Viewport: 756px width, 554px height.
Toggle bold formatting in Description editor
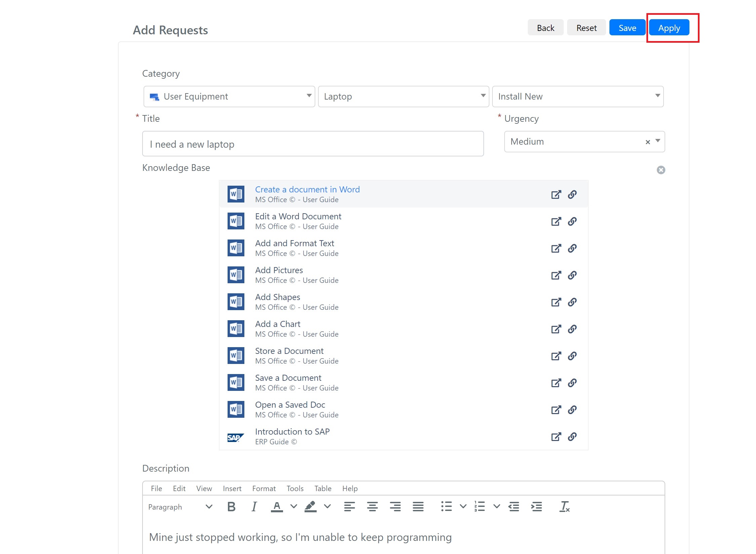click(x=231, y=507)
